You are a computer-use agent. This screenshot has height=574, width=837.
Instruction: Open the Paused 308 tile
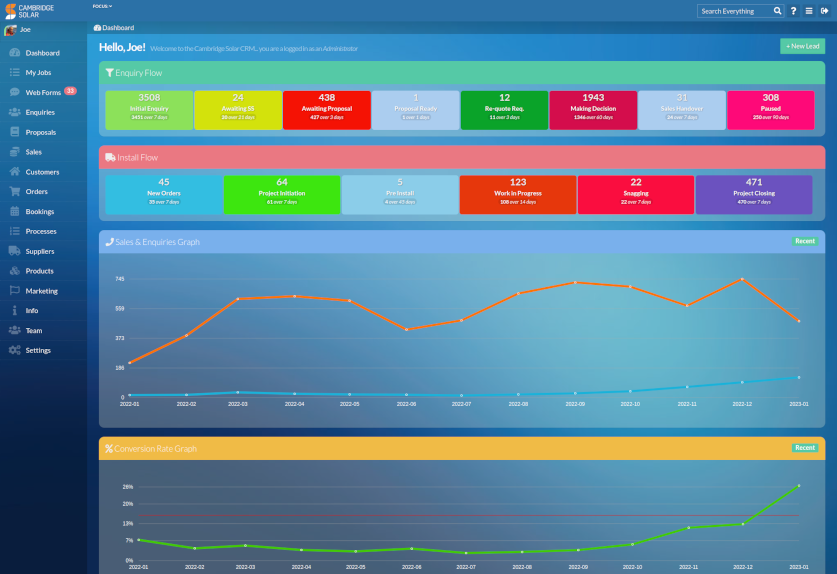771,110
